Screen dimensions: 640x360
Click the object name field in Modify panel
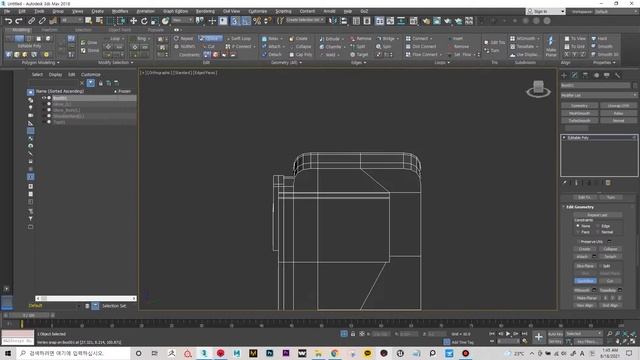(x=595, y=85)
